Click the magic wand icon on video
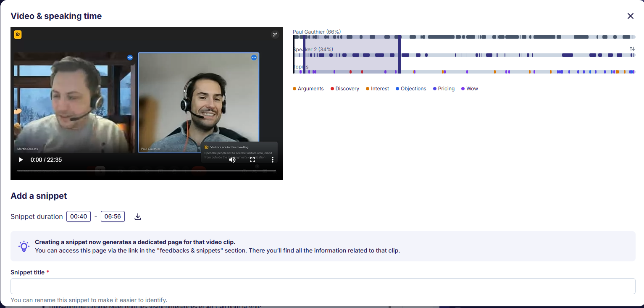644x308 pixels. 275,34
